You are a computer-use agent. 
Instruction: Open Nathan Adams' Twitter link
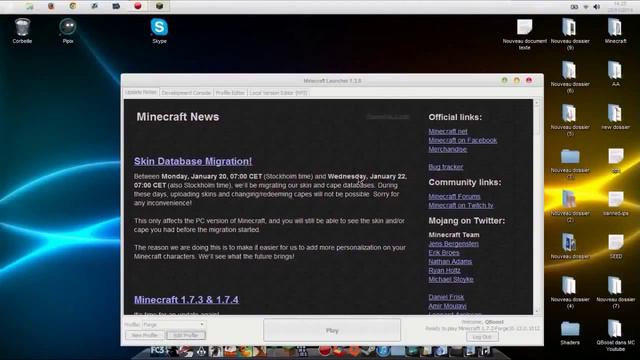(450, 262)
